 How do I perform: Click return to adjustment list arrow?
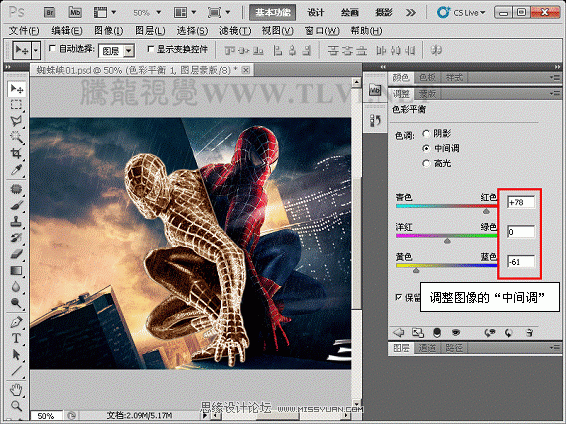point(399,332)
